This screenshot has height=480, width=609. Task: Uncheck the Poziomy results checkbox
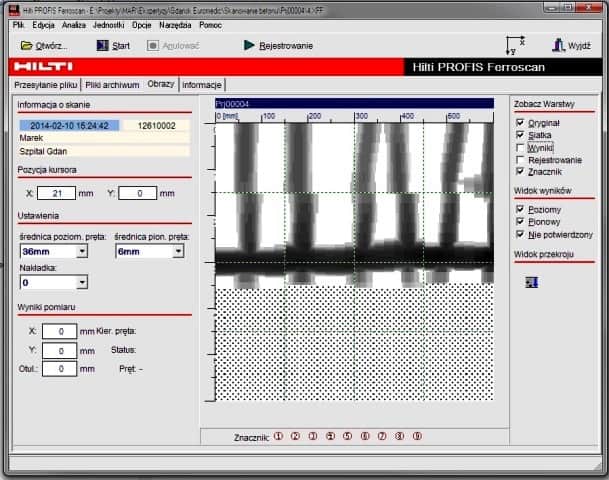click(x=519, y=209)
